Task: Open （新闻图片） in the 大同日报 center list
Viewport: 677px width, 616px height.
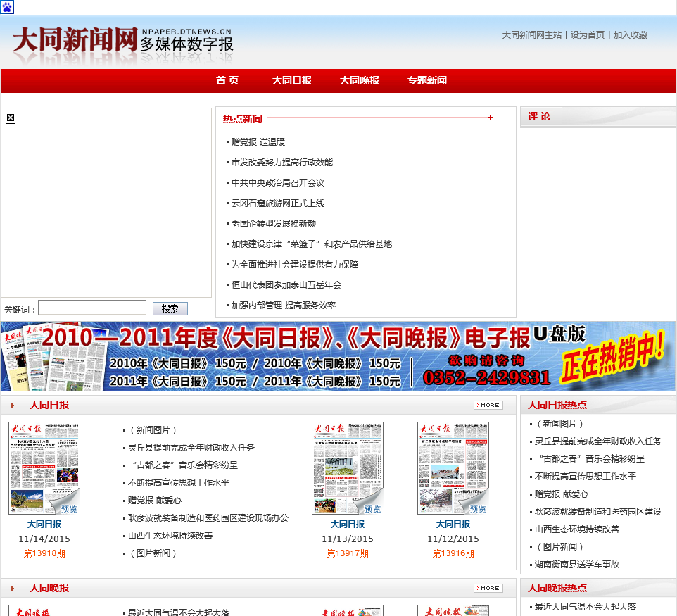Action: click(x=153, y=430)
